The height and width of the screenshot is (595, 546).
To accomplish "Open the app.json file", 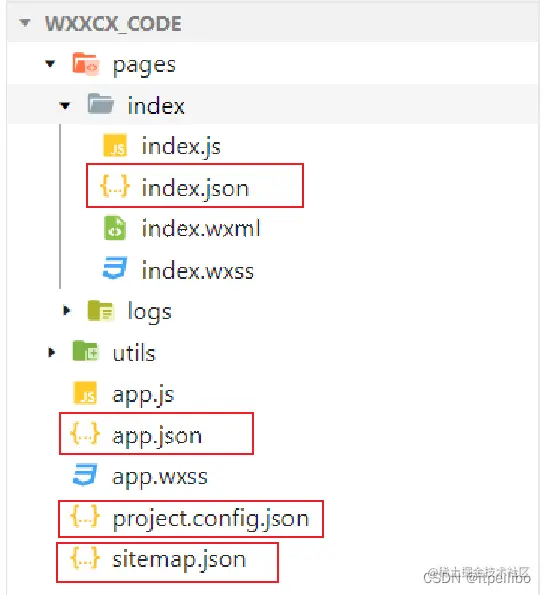I will pos(156,433).
